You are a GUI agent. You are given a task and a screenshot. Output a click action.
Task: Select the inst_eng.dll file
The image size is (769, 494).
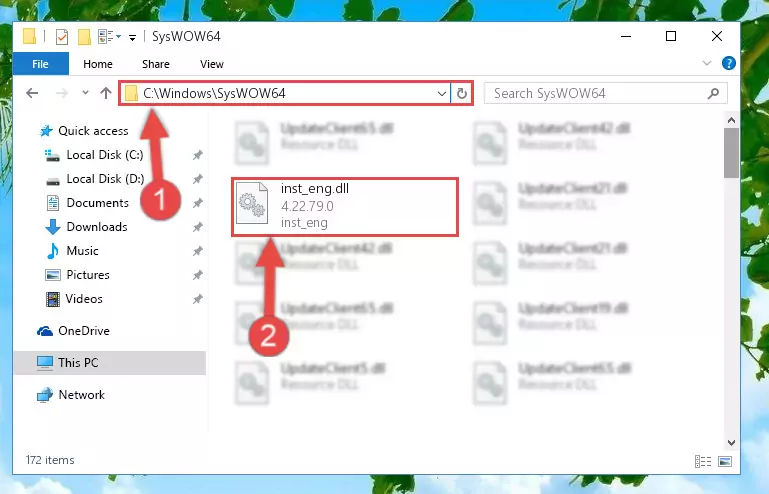pos(345,207)
